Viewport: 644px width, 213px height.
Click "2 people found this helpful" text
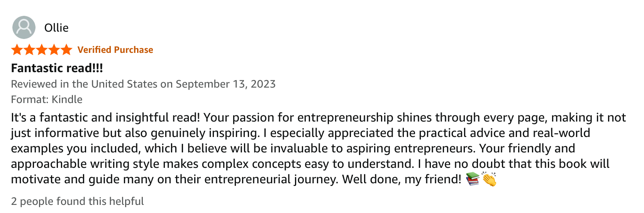tap(77, 201)
